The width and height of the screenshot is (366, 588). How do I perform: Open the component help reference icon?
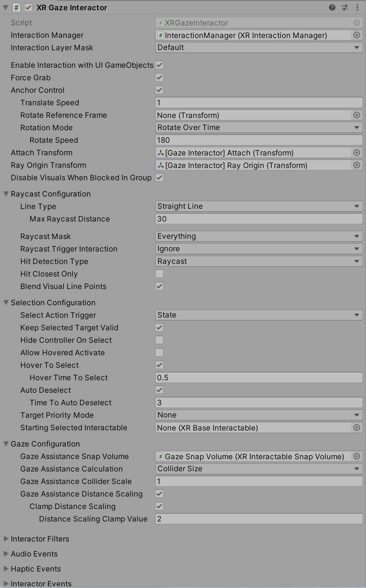332,7
